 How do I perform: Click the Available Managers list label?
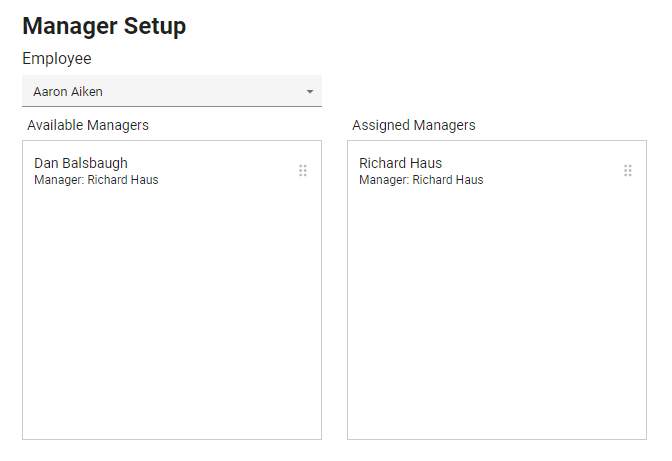coord(88,125)
